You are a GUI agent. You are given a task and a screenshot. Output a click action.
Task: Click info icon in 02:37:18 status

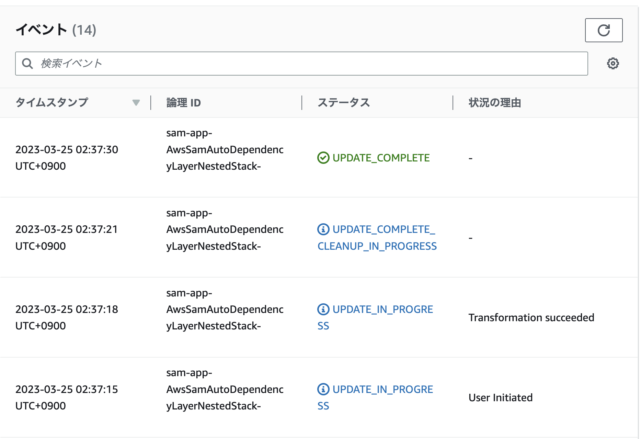[323, 310]
